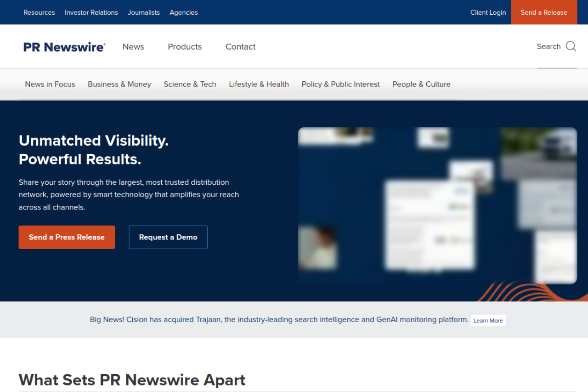The width and height of the screenshot is (588, 392).
Task: Click the PR Newswire logo
Action: pos(64,47)
